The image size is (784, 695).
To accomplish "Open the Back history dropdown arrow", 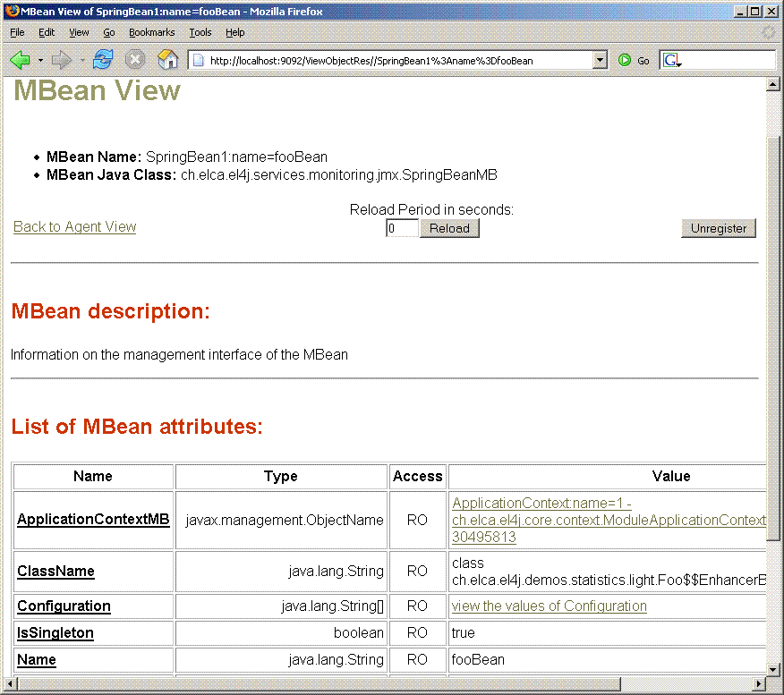I will (x=40, y=61).
